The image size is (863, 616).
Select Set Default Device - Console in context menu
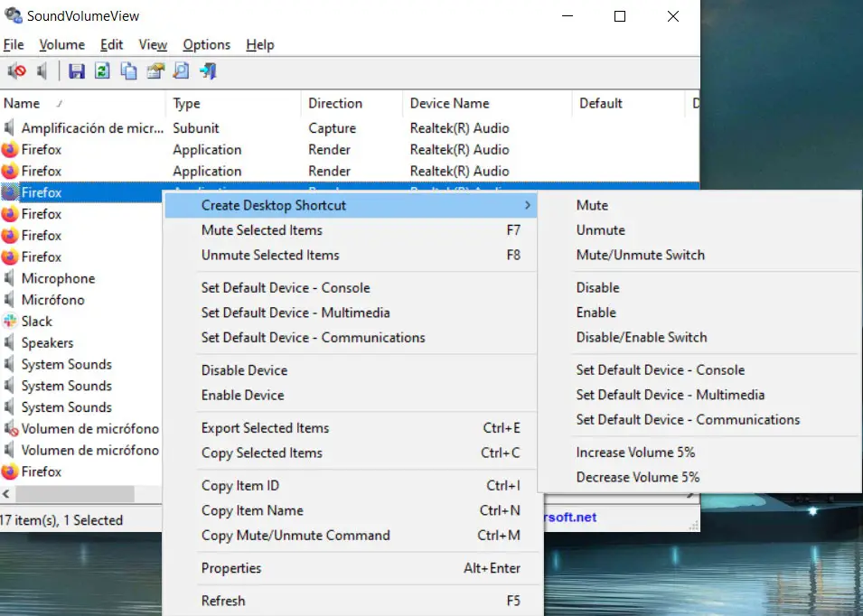[351, 287]
